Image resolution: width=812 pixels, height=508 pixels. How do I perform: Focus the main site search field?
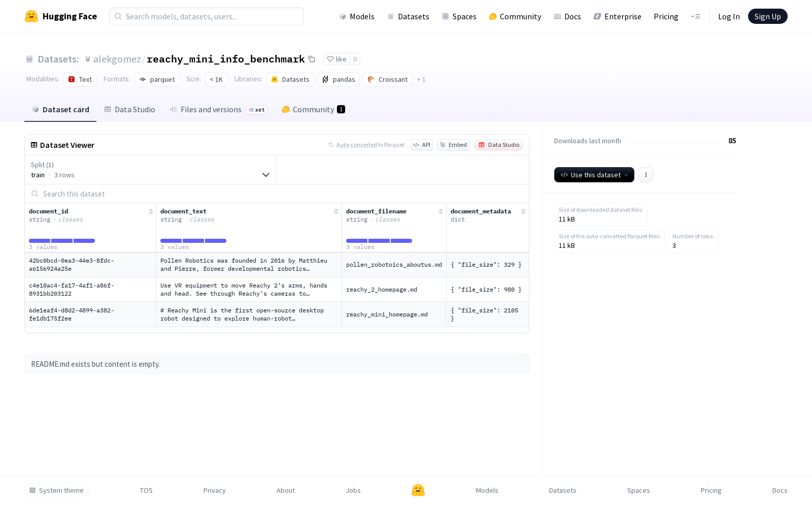[x=207, y=16]
